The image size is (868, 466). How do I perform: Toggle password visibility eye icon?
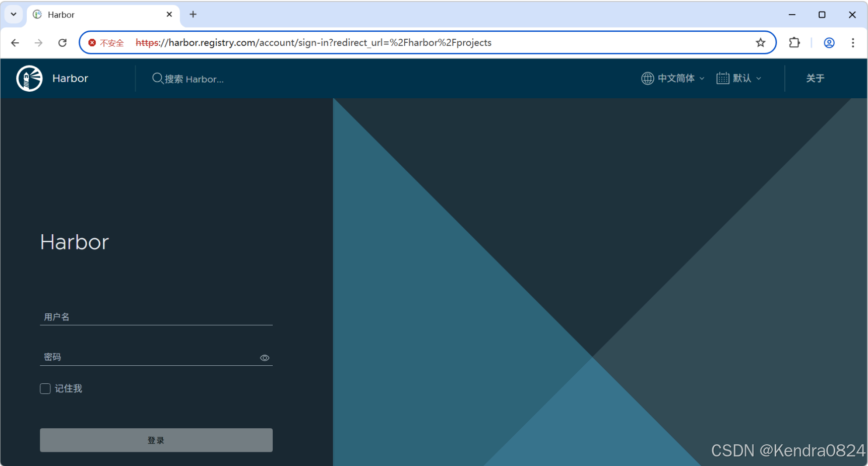pyautogui.click(x=265, y=358)
